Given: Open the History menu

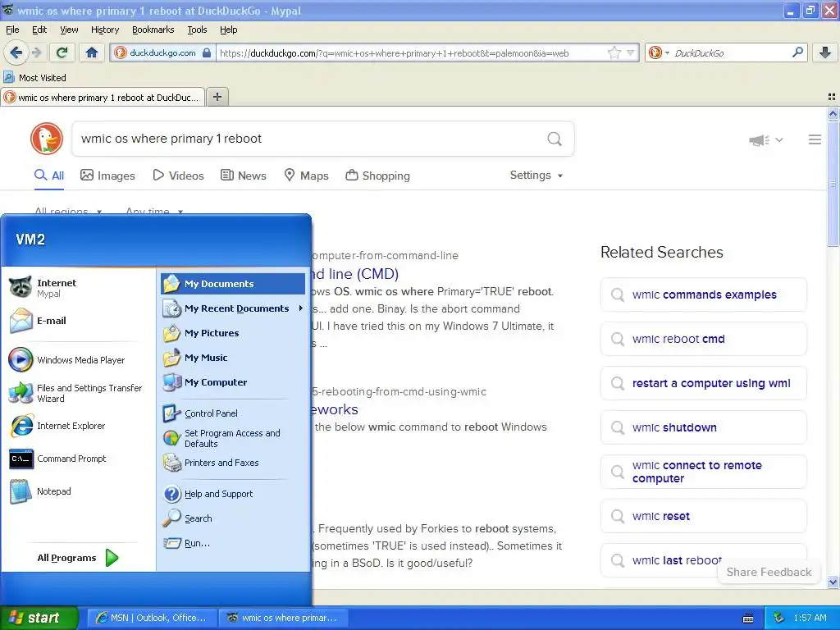Looking at the screenshot, I should [x=104, y=30].
